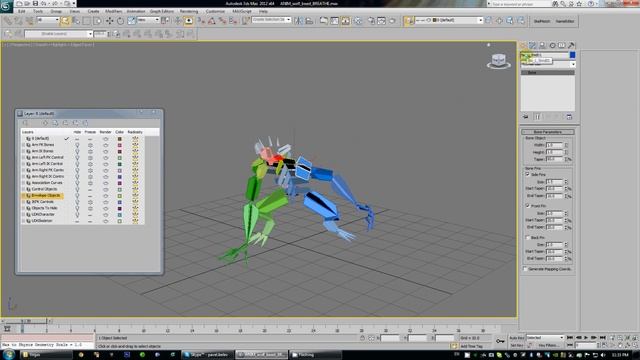Enable the Back Fin checkbox
Image resolution: width=640 pixels, height=360 pixels.
point(527,237)
